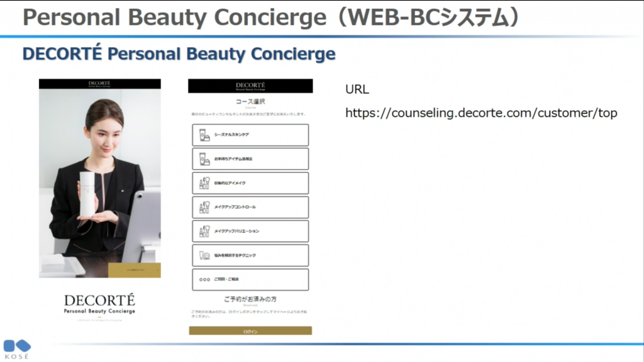Image resolution: width=644 pixels, height=362 pixels.
Task: Click the tube icon next to お手持ちアイテム活用法
Action: (204, 158)
